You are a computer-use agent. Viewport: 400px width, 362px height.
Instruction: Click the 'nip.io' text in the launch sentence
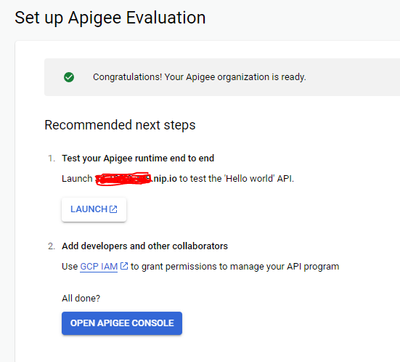click(x=165, y=179)
